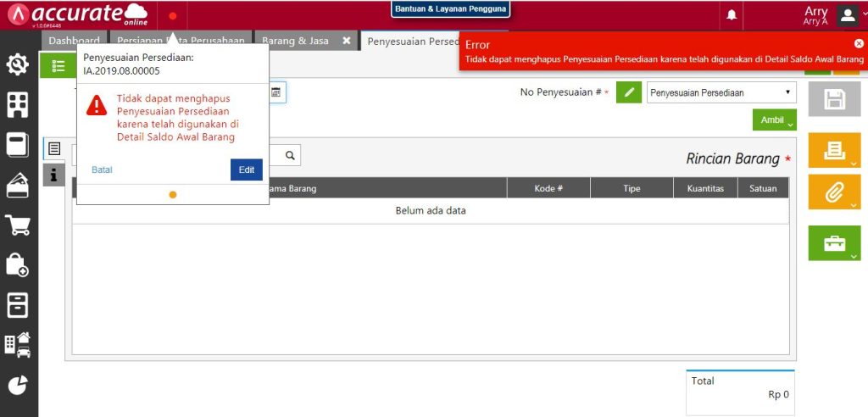Click the Batal link in popup
The height and width of the screenshot is (417, 868).
102,170
